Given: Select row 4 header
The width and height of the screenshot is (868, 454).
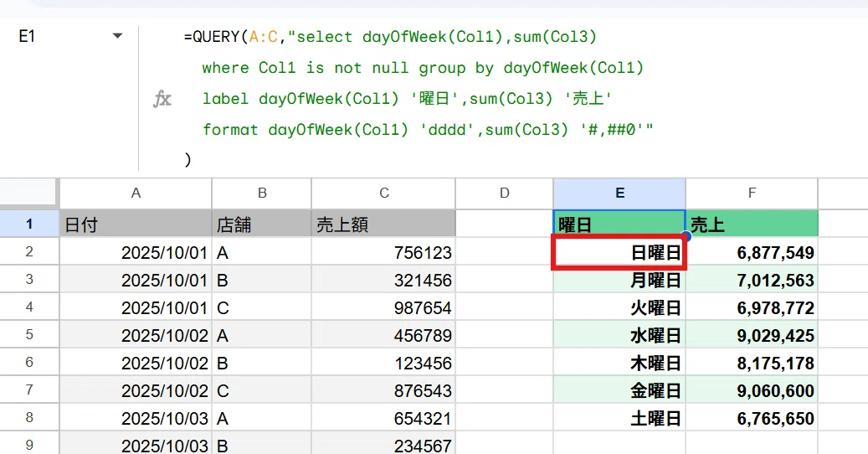Looking at the screenshot, I should pyautogui.click(x=29, y=307).
